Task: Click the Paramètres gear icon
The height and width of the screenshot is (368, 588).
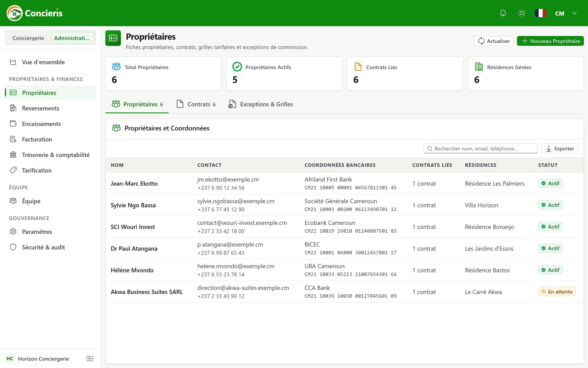Action: click(x=13, y=231)
